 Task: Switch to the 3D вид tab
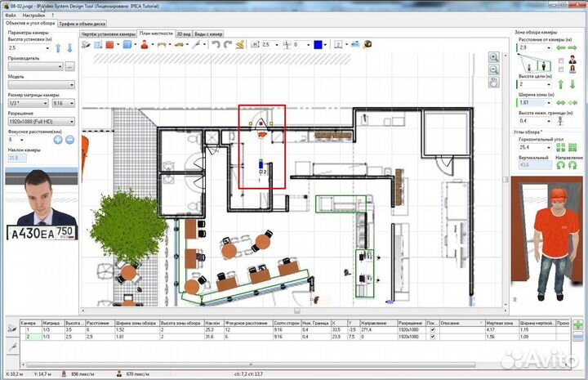[185, 34]
